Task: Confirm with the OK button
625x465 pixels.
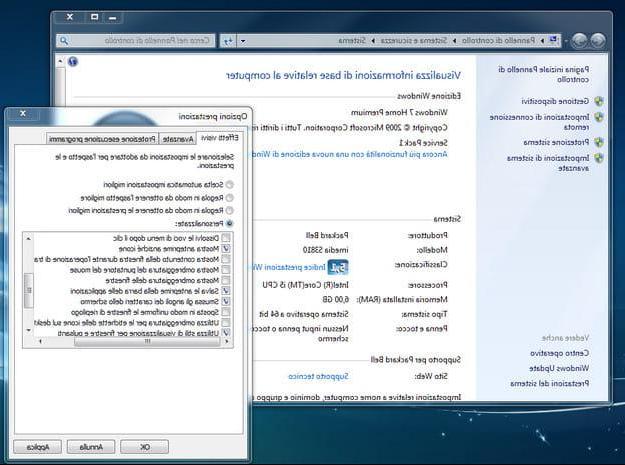Action: (144, 447)
